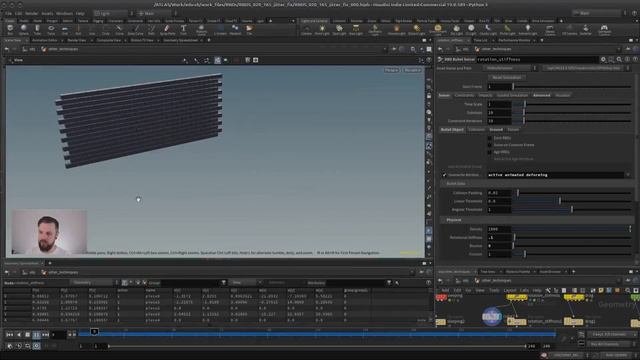Click the Angular Threshold slider handle
This screenshot has width=640, height=360.
[x=571, y=209]
